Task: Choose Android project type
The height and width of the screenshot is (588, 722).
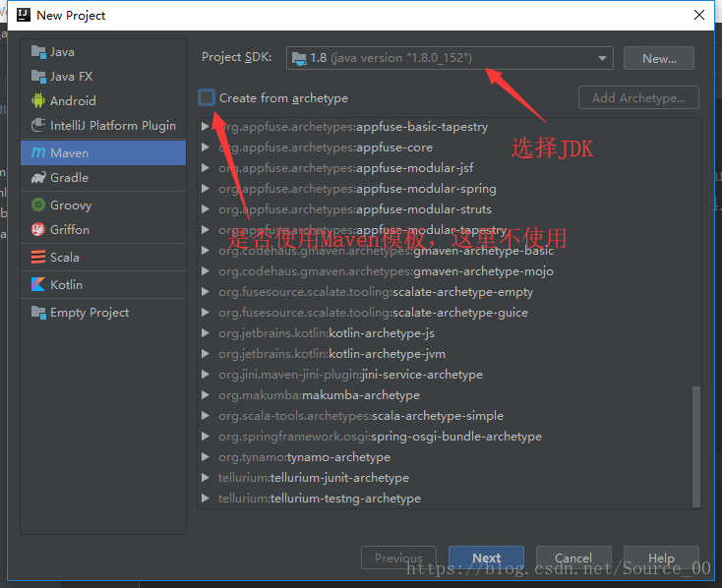Action: point(103,101)
